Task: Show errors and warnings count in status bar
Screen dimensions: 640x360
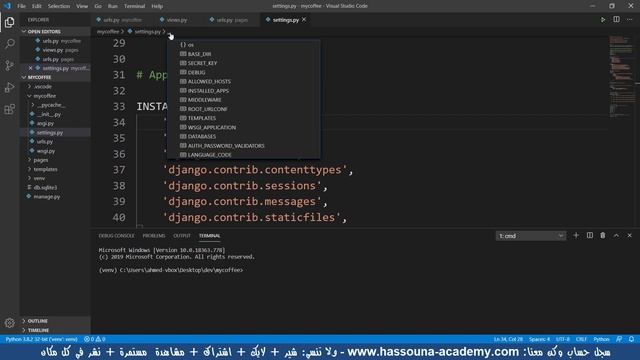Action: [95, 339]
